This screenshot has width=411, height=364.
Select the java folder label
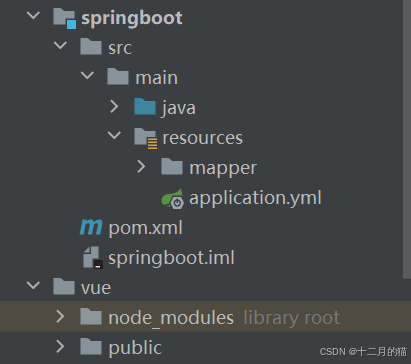tap(179, 108)
